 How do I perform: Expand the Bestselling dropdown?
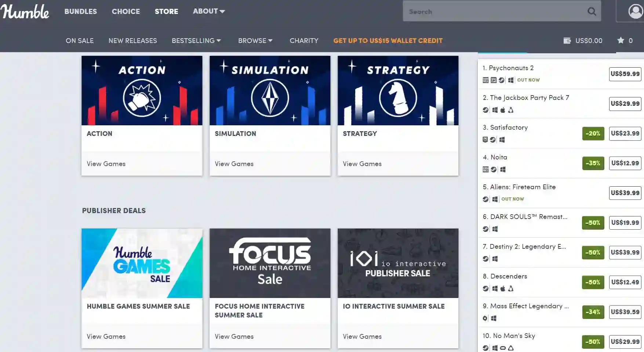coord(196,40)
